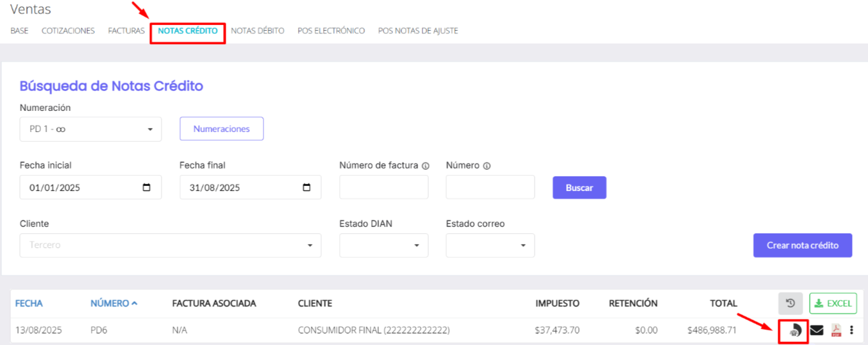
Task: Switch to the Facturas tab
Action: point(126,31)
